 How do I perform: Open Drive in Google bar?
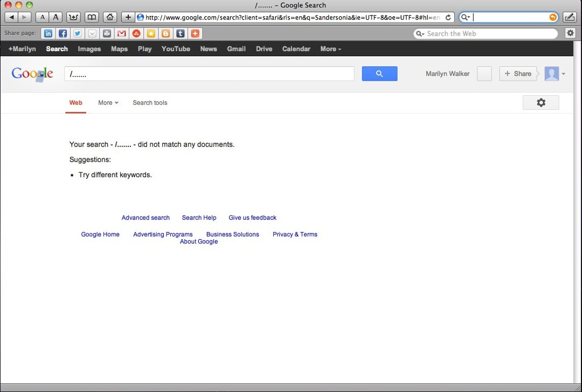pos(264,48)
